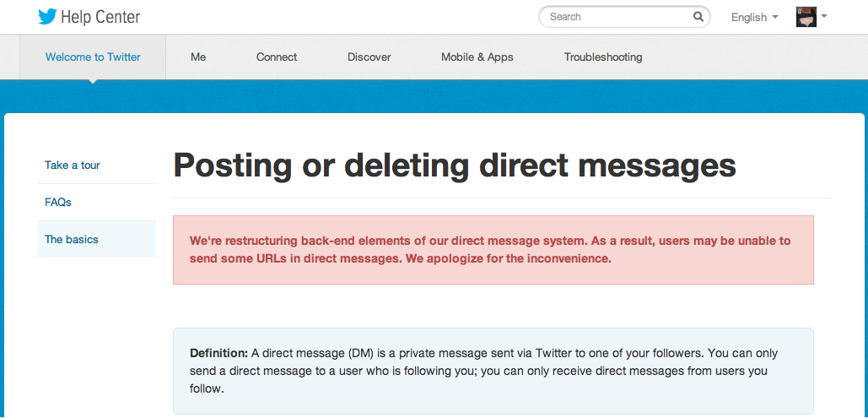Click the Posting or deleting direct messages heading

pyautogui.click(x=455, y=166)
